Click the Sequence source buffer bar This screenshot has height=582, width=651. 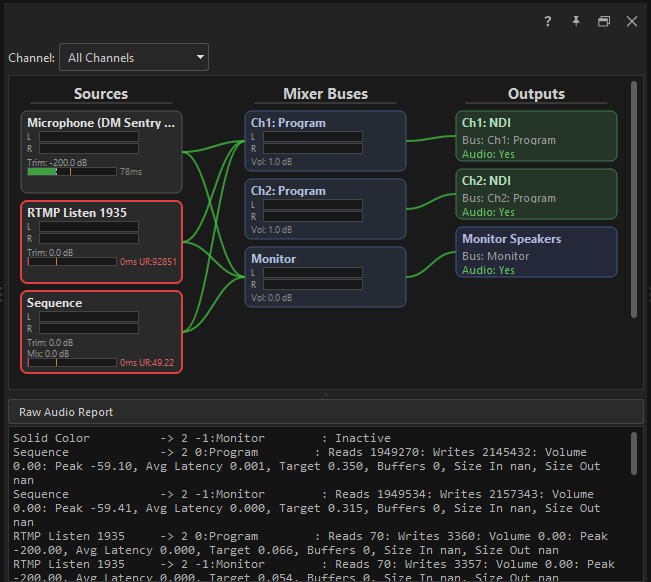72,362
